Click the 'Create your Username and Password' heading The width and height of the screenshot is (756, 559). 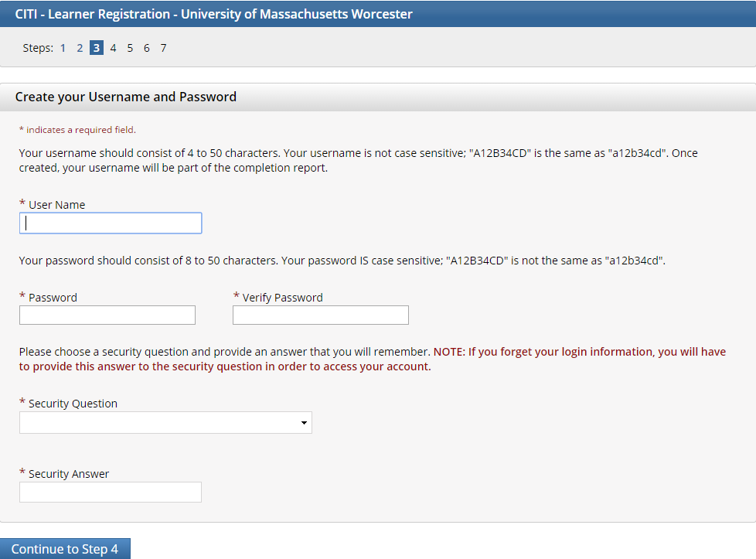(126, 97)
